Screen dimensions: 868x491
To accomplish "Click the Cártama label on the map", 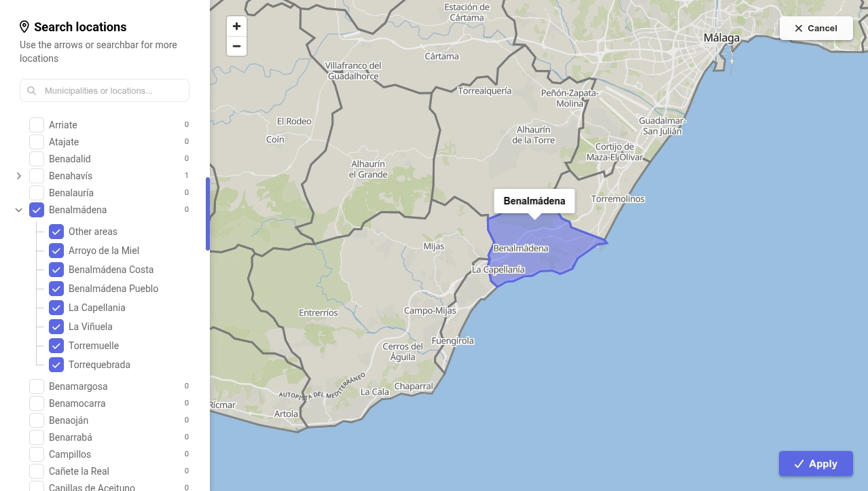I will point(441,56).
